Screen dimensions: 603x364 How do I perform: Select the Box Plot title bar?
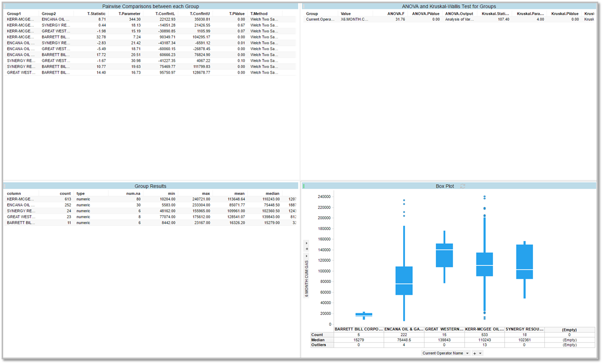[449, 186]
